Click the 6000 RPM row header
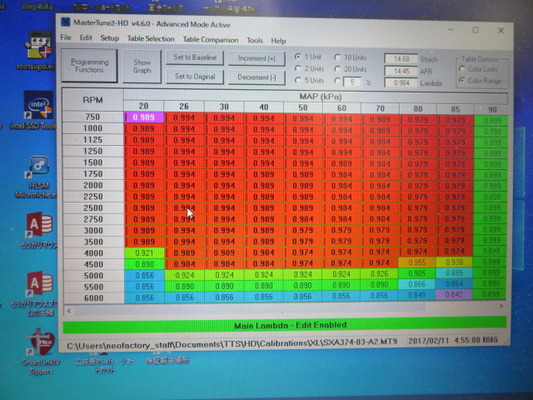The image size is (533, 400). click(x=93, y=298)
